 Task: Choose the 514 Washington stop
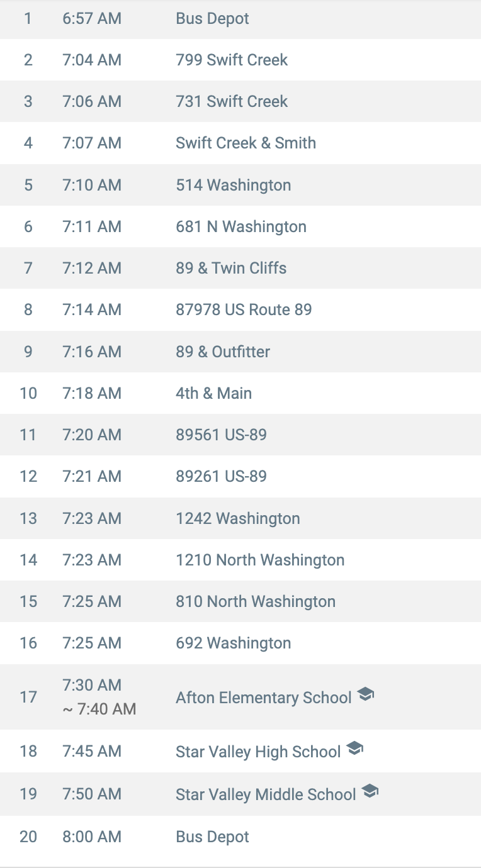[233, 186]
